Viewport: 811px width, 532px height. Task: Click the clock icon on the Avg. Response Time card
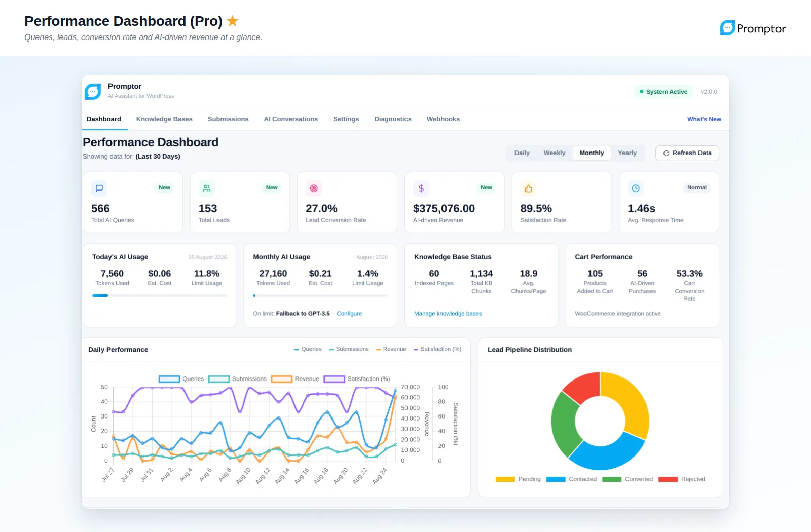pos(636,188)
